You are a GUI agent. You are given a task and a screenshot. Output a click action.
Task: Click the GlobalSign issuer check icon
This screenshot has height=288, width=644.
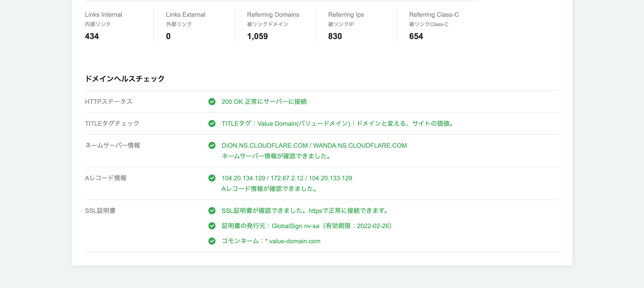(212, 226)
